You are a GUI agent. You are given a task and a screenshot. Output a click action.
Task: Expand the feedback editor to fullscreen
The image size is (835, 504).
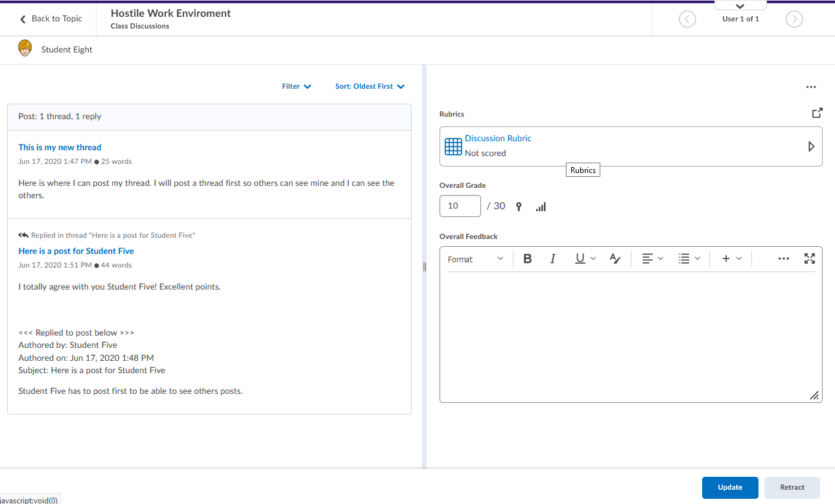click(x=809, y=259)
